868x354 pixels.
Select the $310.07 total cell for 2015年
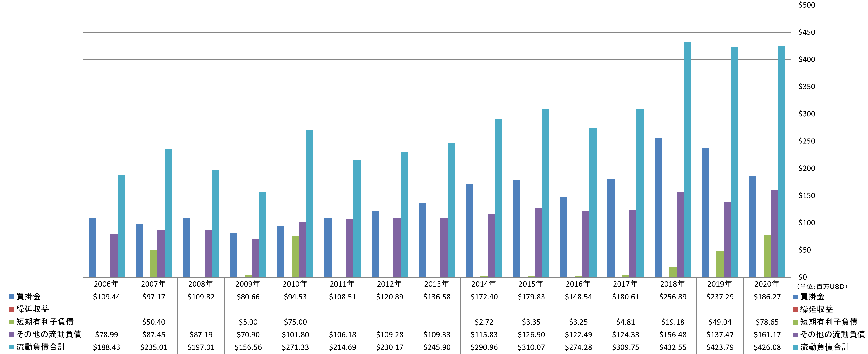531,347
